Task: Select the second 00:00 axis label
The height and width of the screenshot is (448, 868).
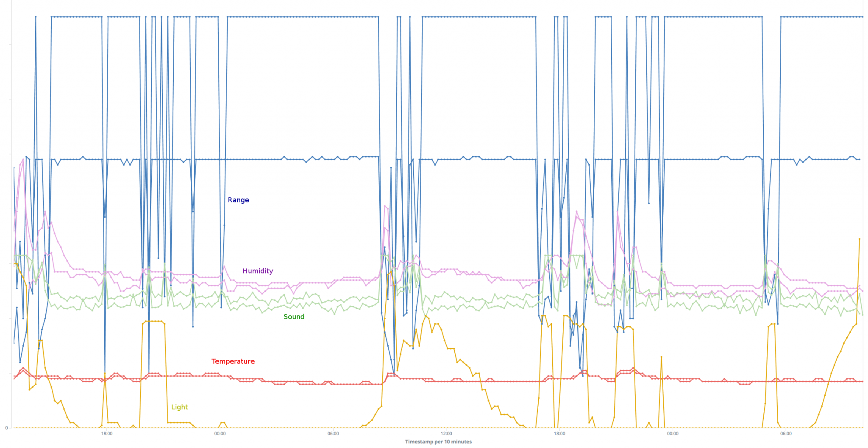Action: click(673, 434)
